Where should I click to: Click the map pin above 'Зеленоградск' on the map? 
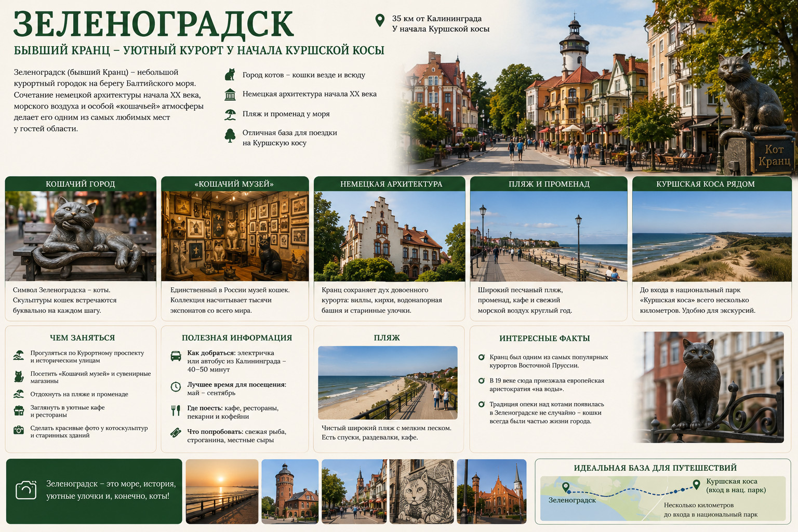(x=566, y=487)
